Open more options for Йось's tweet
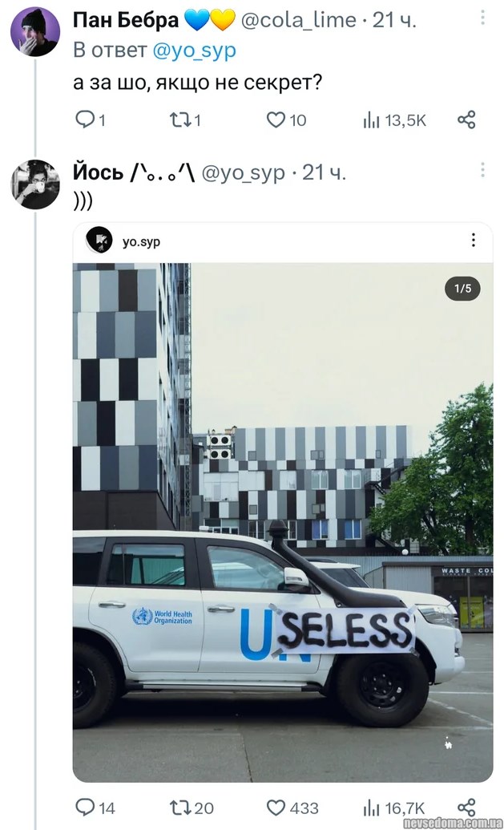Viewport: 504px width, 830px height. tap(482, 170)
